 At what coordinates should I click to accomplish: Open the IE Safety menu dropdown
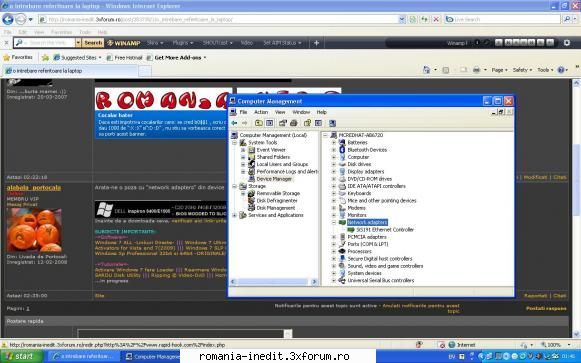click(x=522, y=70)
